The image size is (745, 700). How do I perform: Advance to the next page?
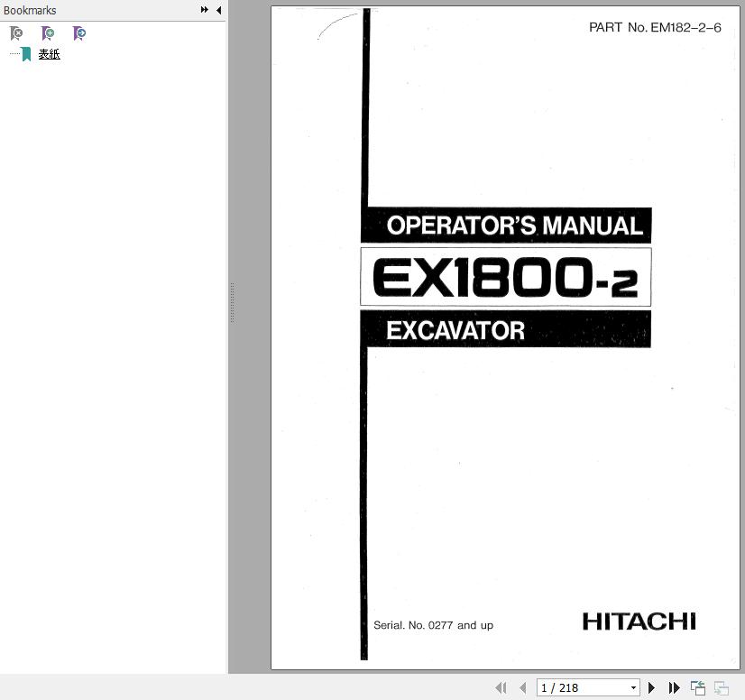pyautogui.click(x=652, y=688)
